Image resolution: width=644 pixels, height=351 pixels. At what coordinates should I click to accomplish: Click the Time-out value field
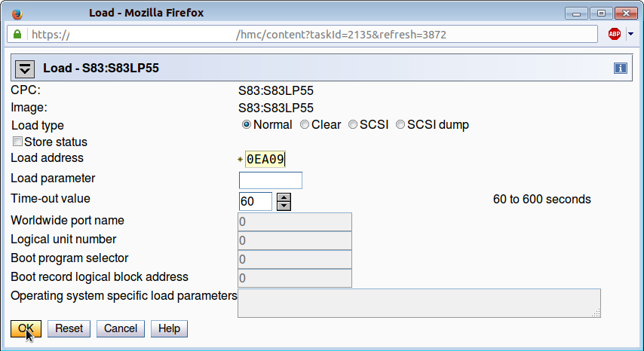coord(255,201)
